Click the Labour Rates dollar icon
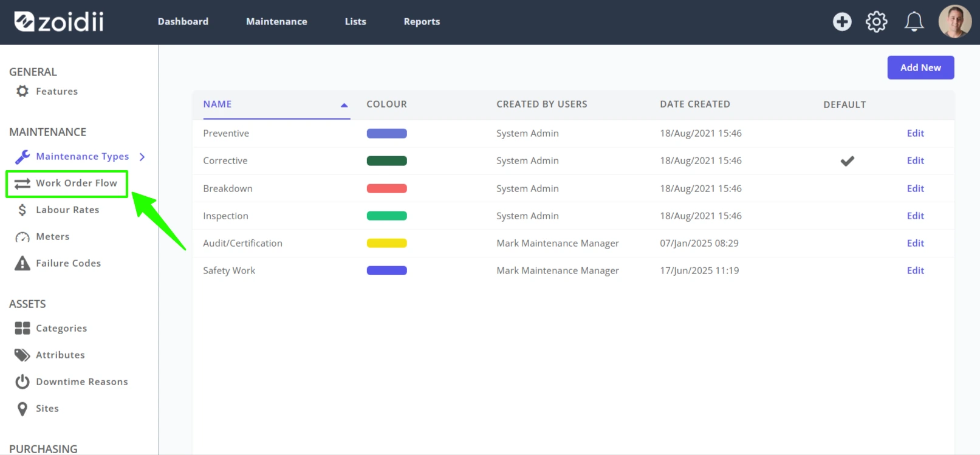Image resolution: width=980 pixels, height=455 pixels. point(22,210)
